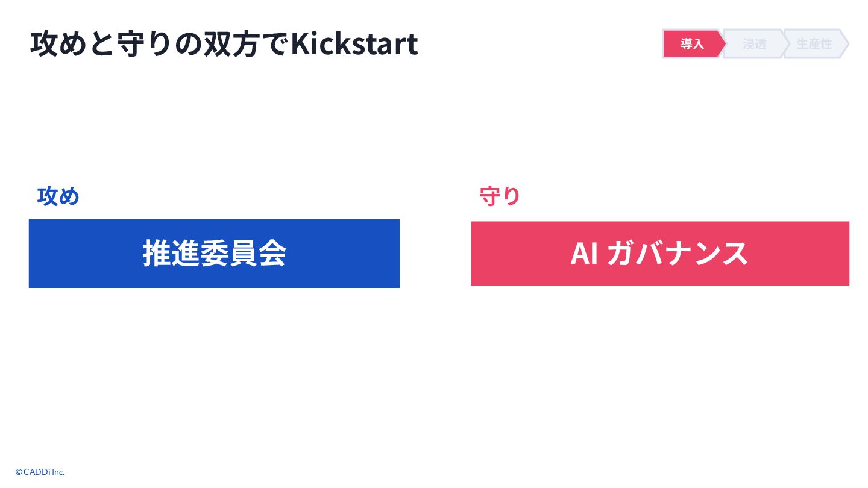This screenshot has height=488, width=868.
Task: Click the で character before Kickstart
Action: coord(275,45)
